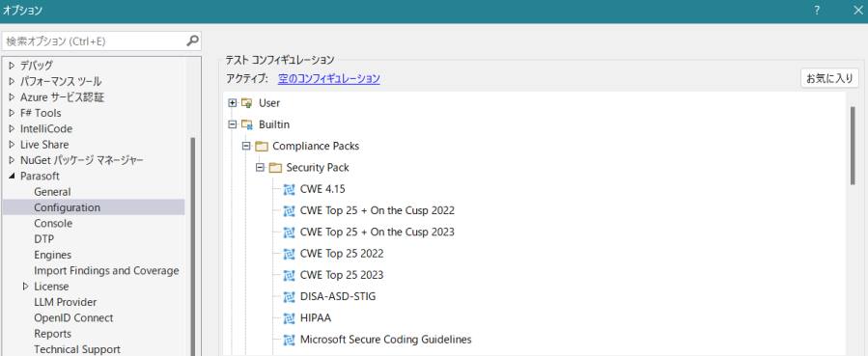868x356 pixels.
Task: Select the HIPAA configuration
Action: pyautogui.click(x=316, y=317)
